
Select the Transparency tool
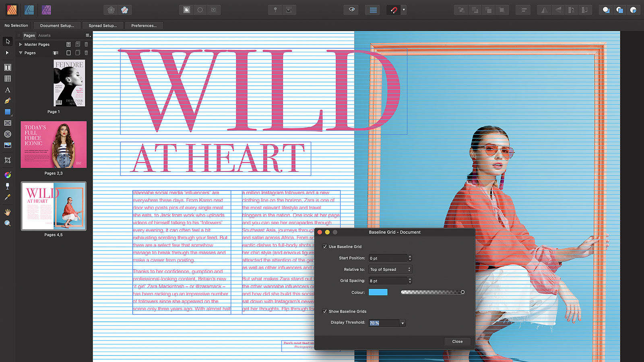(x=8, y=186)
